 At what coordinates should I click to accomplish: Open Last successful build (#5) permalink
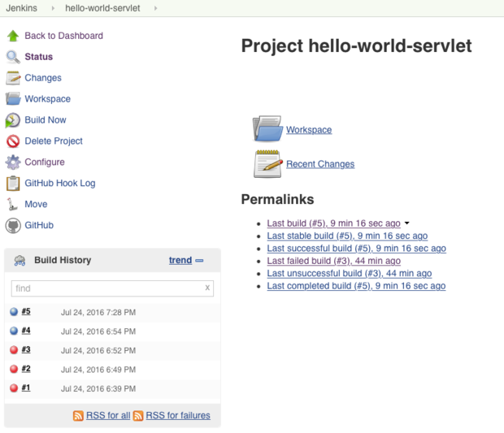click(357, 249)
